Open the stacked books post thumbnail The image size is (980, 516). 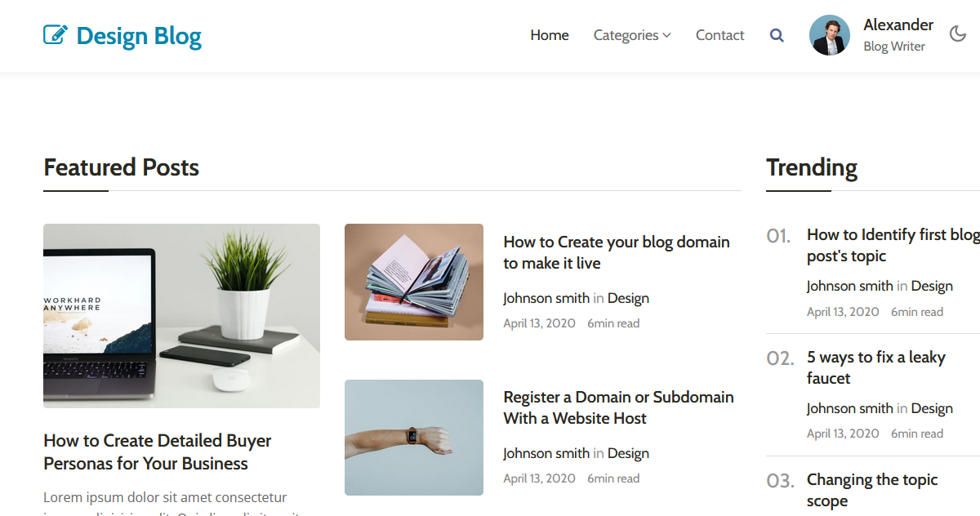pos(413,282)
